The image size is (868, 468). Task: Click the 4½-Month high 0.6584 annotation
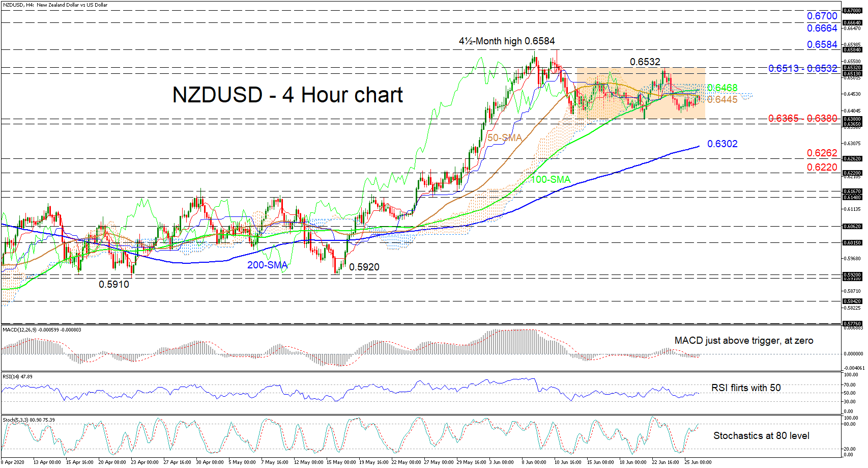click(x=507, y=41)
